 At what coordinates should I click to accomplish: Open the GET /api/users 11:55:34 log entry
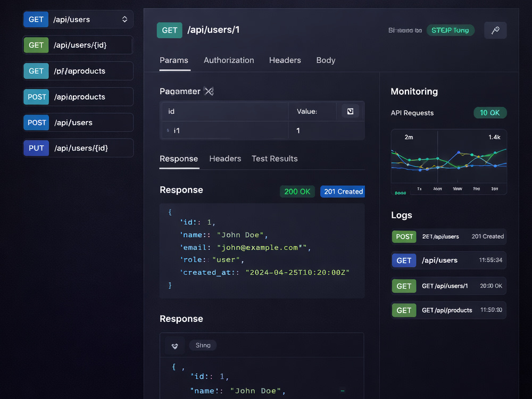click(x=448, y=260)
